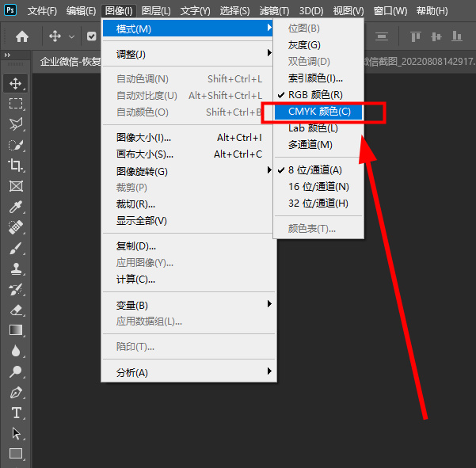
Task: Open the 视图(V) menu
Action: tap(348, 11)
